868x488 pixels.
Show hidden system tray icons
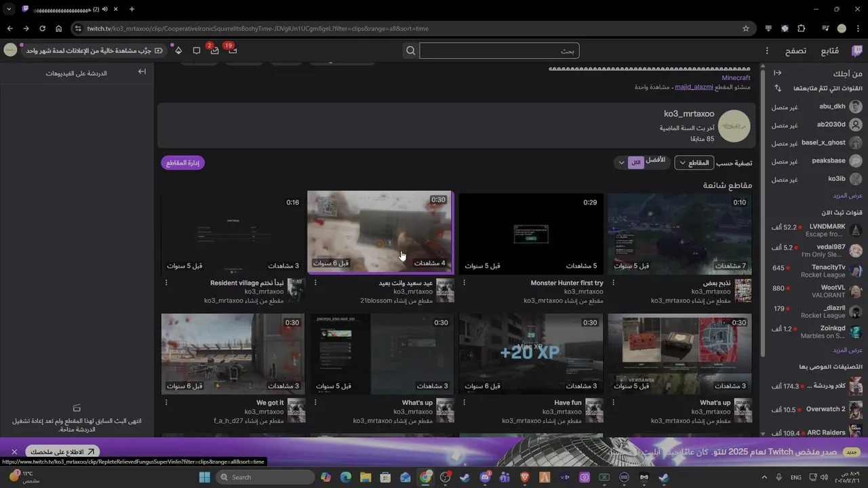point(764,477)
